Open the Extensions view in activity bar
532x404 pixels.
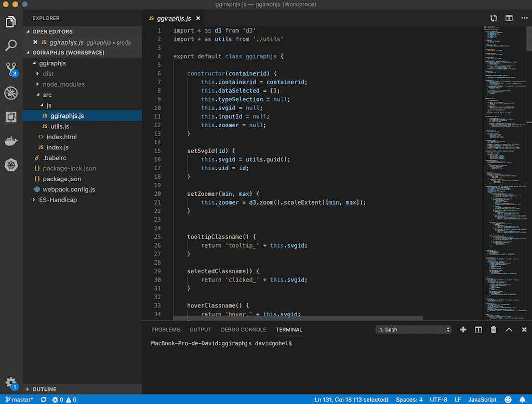coord(11,117)
